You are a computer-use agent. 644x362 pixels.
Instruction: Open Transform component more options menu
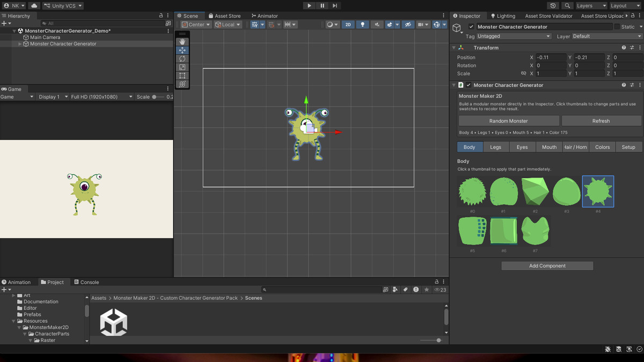pyautogui.click(x=640, y=48)
